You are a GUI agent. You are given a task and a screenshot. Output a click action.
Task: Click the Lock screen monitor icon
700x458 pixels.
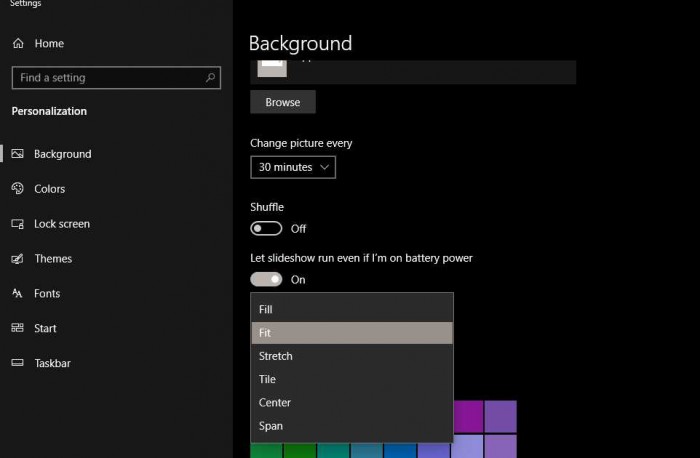17,224
